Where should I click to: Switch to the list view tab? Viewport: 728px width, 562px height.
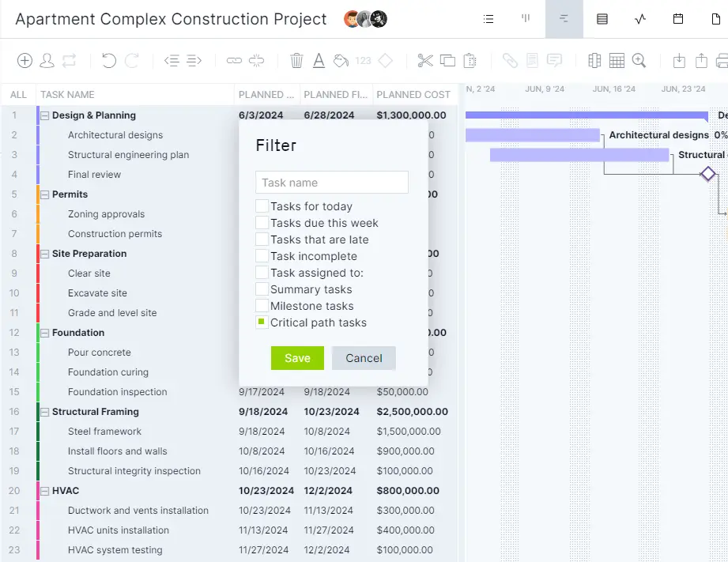click(x=488, y=19)
